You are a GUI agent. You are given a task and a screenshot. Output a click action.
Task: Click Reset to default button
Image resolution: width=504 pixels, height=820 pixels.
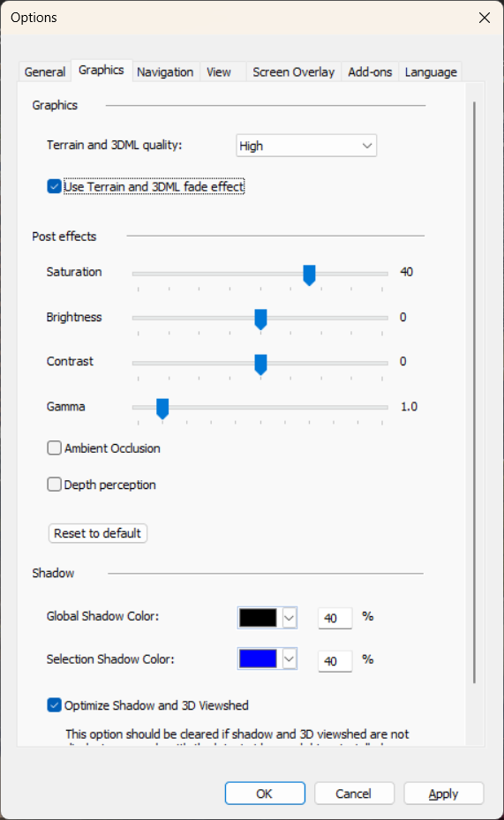click(98, 533)
